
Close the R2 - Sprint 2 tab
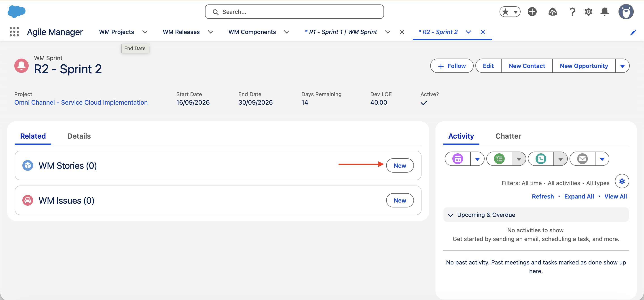(x=483, y=32)
